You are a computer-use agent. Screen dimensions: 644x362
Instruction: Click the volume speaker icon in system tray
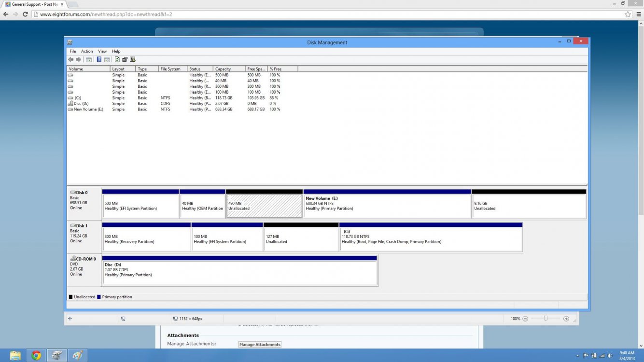pos(609,356)
